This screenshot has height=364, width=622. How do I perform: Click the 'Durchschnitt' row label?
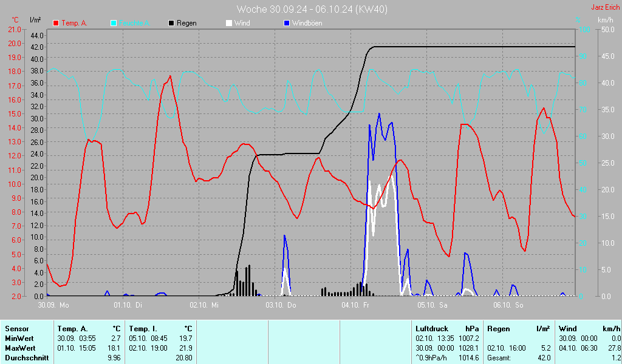click(27, 358)
